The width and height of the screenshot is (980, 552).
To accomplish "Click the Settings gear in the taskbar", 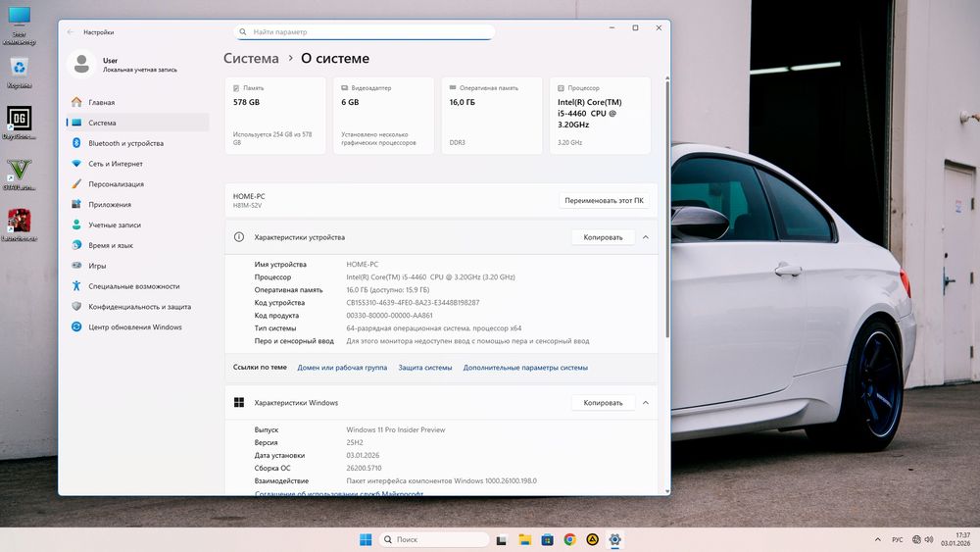I will (x=615, y=539).
